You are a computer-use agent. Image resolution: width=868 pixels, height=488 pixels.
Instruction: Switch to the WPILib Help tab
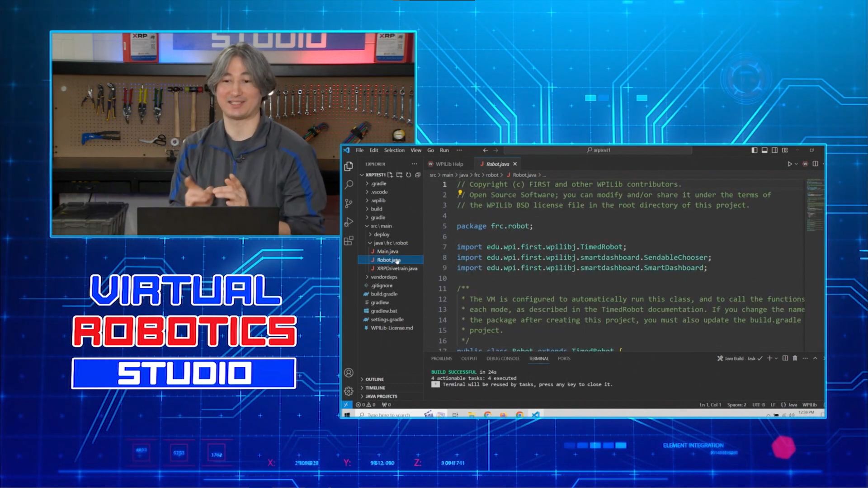(x=449, y=164)
